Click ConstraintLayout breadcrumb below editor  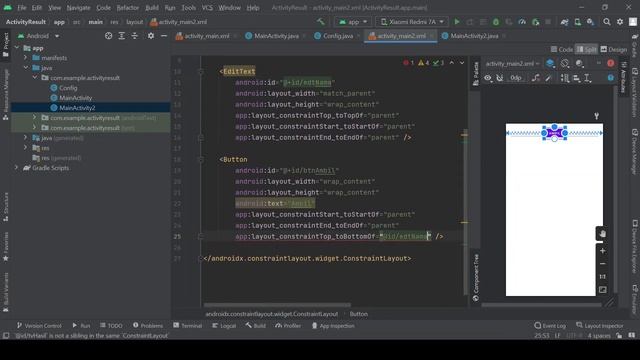tap(271, 313)
